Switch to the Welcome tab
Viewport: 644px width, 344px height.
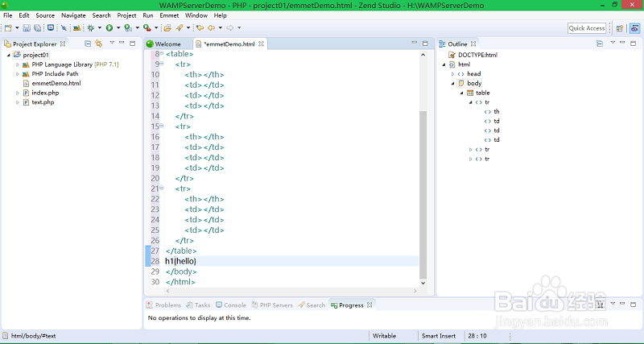(x=164, y=44)
